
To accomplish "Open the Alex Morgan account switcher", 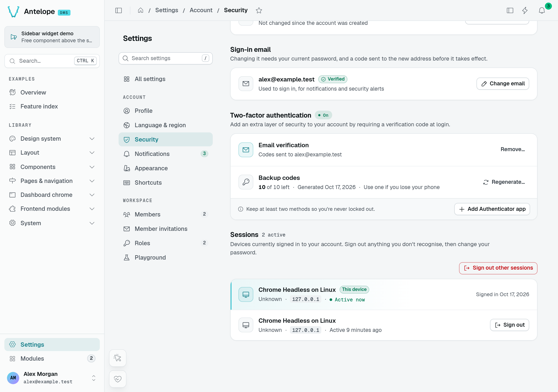I will tap(52, 378).
